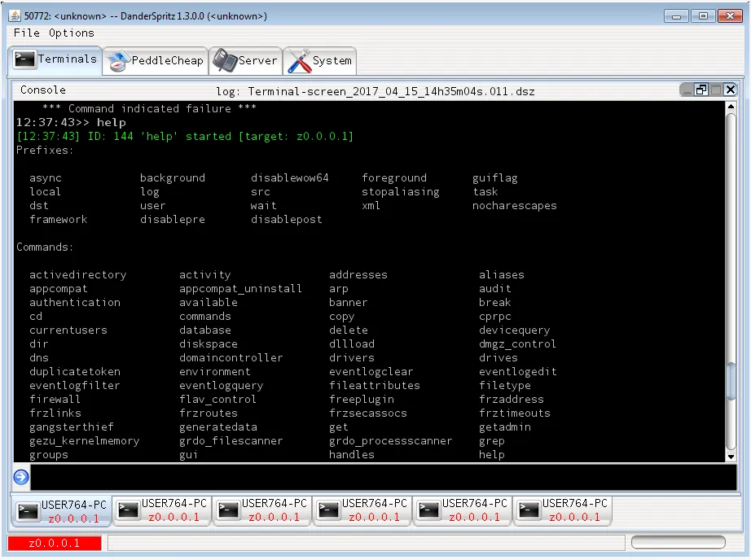Click the 'duplicatetoken' command text
Image resolution: width=751 pixels, height=560 pixels.
coord(75,372)
